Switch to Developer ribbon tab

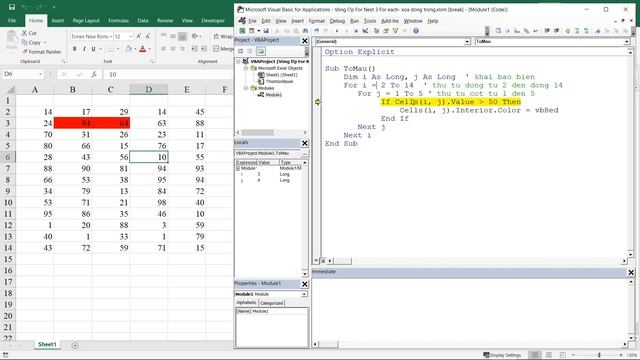click(x=213, y=20)
